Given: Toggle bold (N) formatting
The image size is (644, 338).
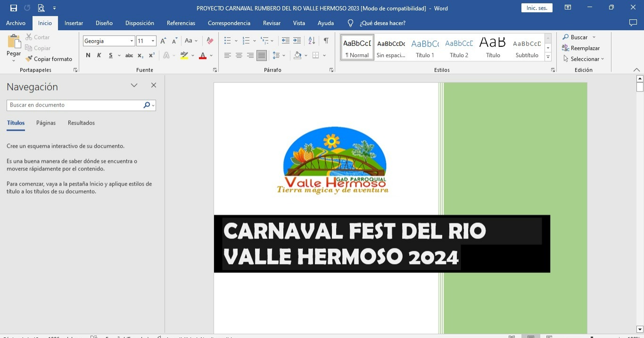Looking at the screenshot, I should pyautogui.click(x=88, y=56).
